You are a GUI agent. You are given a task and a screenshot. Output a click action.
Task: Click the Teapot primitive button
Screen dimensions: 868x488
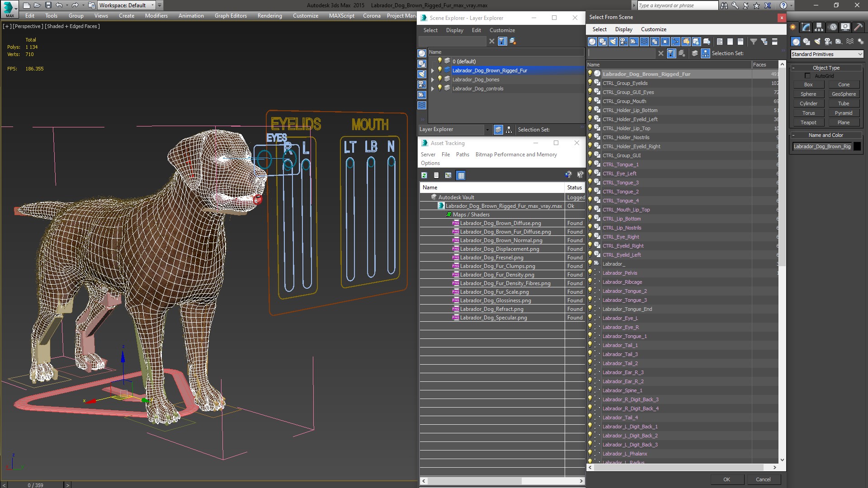808,122
